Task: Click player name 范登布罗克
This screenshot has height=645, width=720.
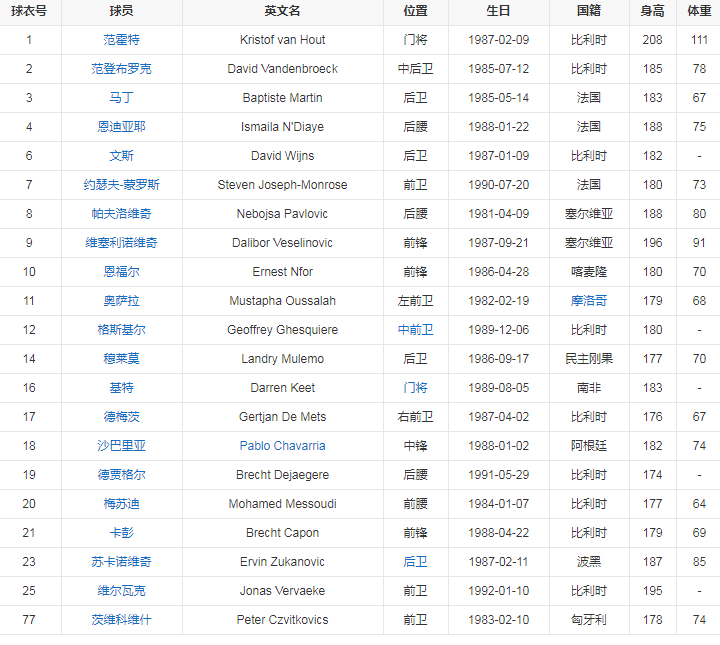Action: click(121, 69)
